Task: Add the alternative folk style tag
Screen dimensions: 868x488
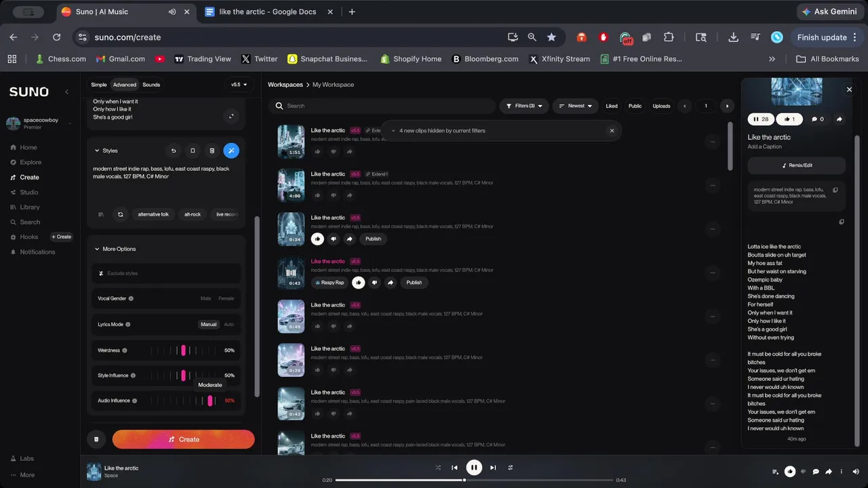Action: pyautogui.click(x=153, y=214)
